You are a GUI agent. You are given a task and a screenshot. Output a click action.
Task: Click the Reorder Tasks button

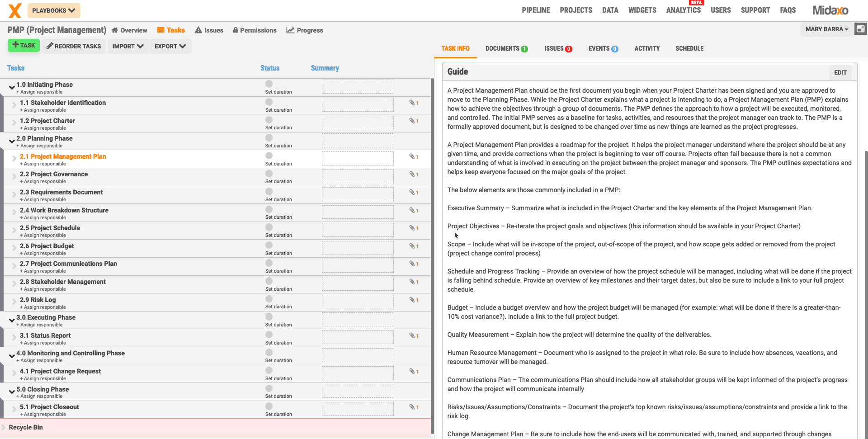(x=74, y=46)
